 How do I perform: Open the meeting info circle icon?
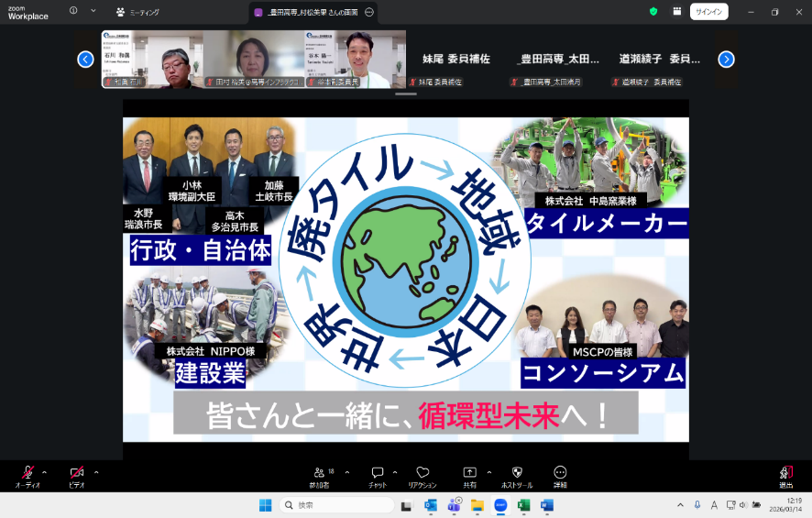(73, 11)
